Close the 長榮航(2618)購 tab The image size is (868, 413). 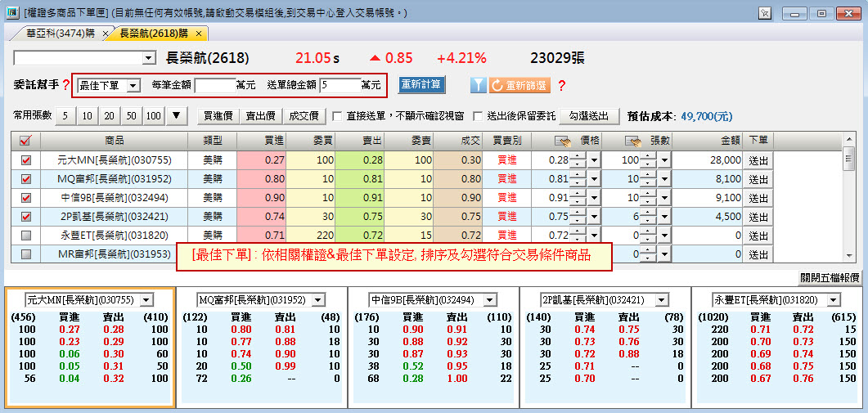(x=199, y=34)
